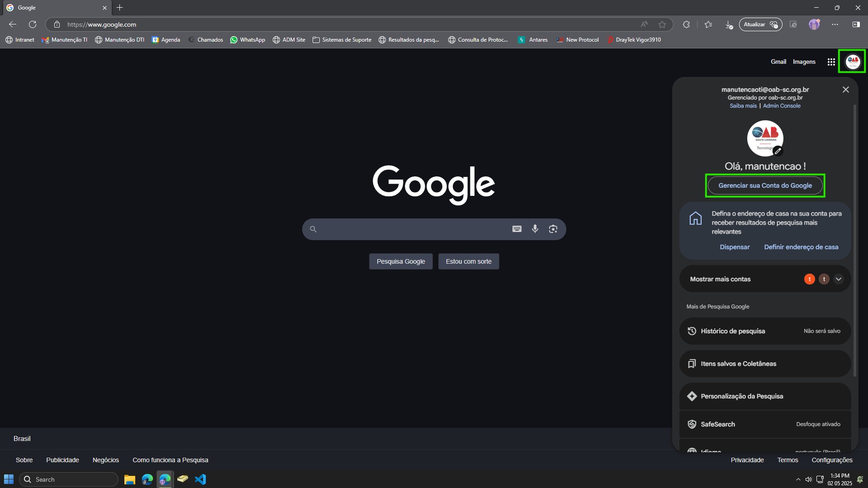Click the Atualizar update button
Viewport: 868px width, 488px height.
coord(760,24)
